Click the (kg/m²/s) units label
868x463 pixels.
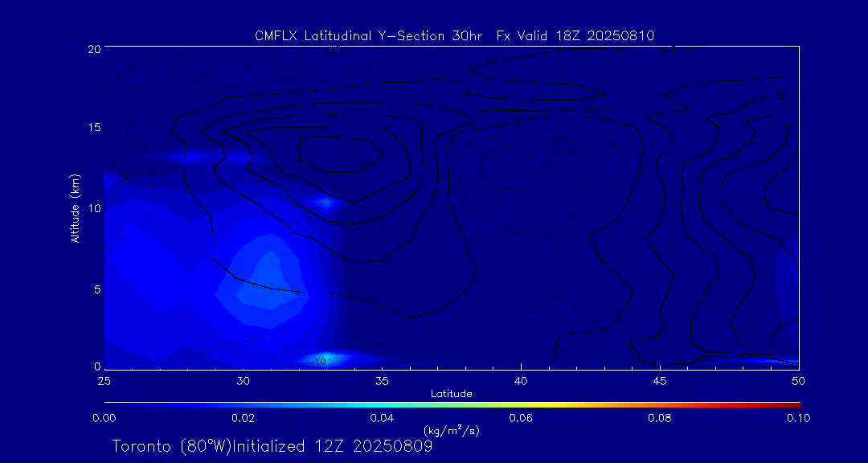[x=451, y=430]
